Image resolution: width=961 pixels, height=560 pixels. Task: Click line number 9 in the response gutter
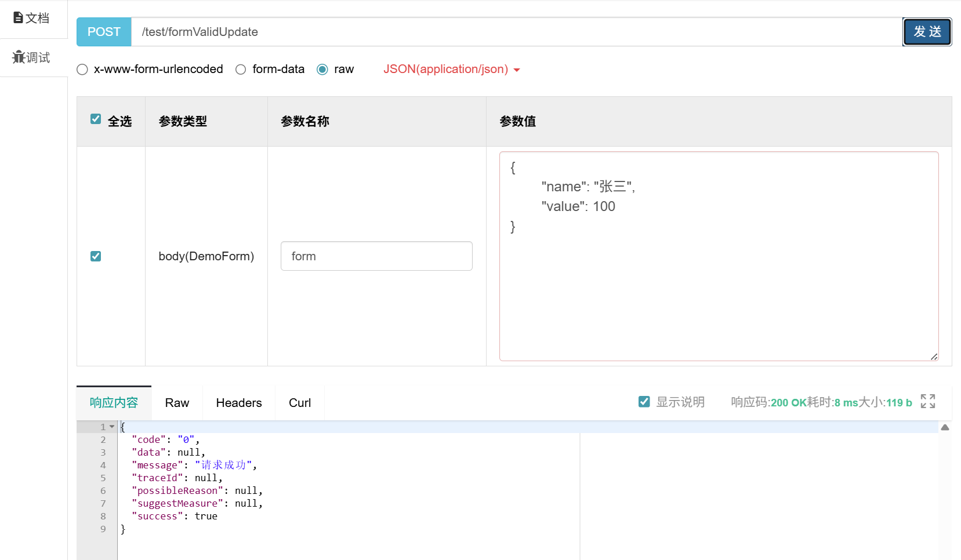click(103, 529)
